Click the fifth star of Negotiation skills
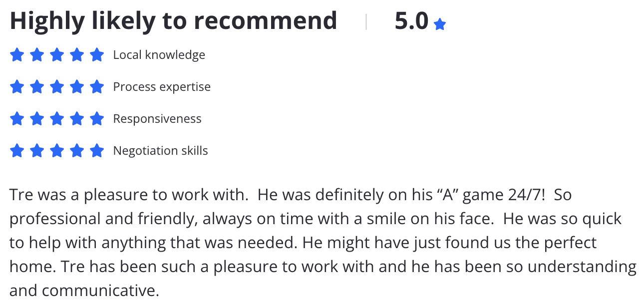Viewport: 644px width, 307px height. tap(97, 150)
